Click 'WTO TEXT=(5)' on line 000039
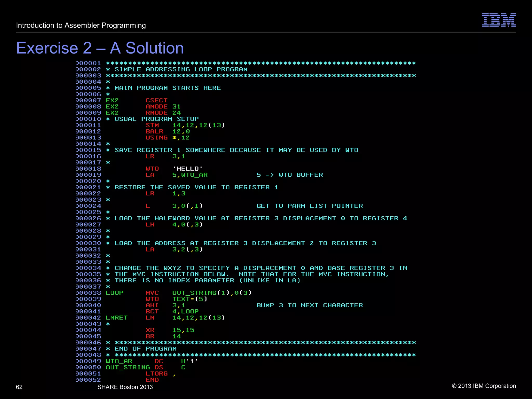The image size is (532, 399). tap(176, 299)
